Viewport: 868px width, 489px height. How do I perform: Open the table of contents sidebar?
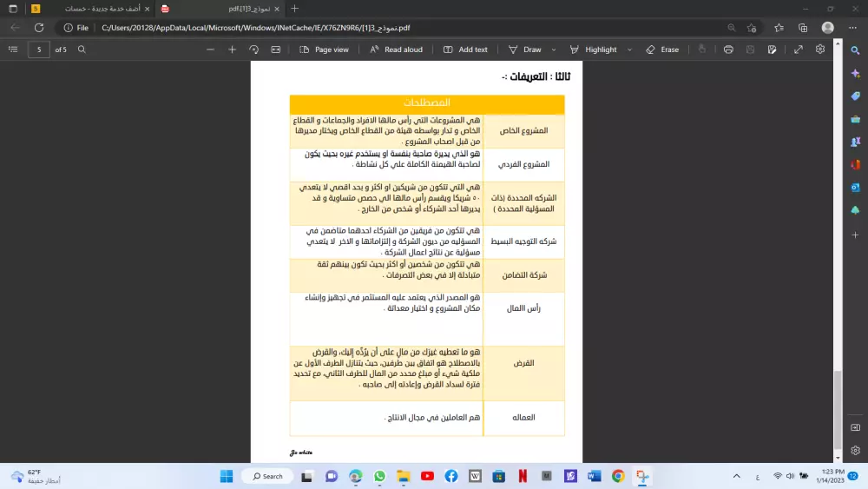pyautogui.click(x=13, y=50)
